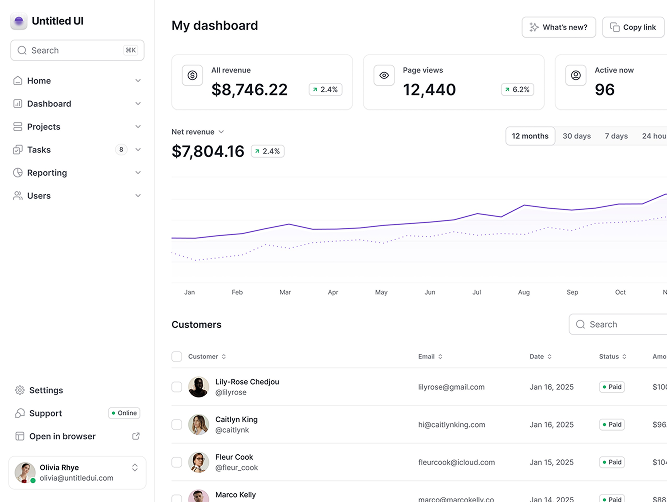
Task: Click the Dashboard chart icon in the sidebar
Action: (17, 103)
